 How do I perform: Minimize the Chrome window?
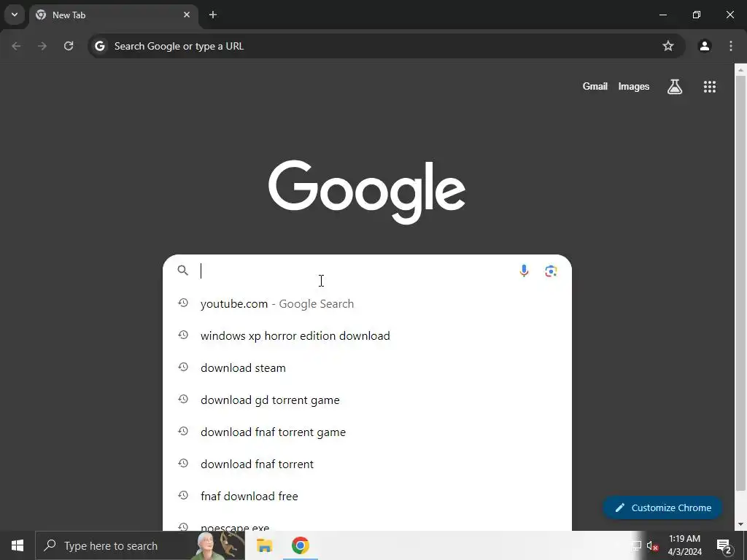pyautogui.click(x=662, y=15)
